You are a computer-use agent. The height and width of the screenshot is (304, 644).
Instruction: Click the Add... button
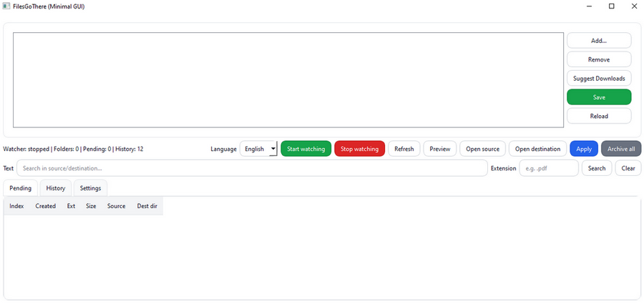599,41
